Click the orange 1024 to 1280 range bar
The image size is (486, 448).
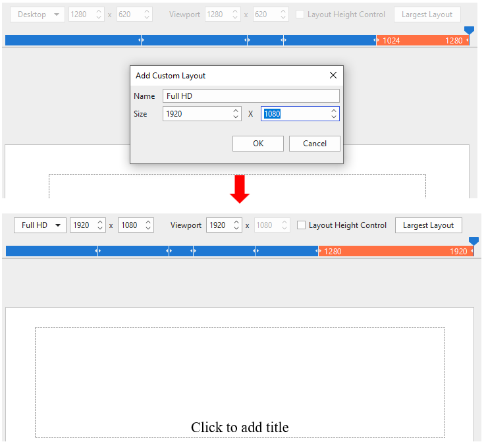(421, 40)
